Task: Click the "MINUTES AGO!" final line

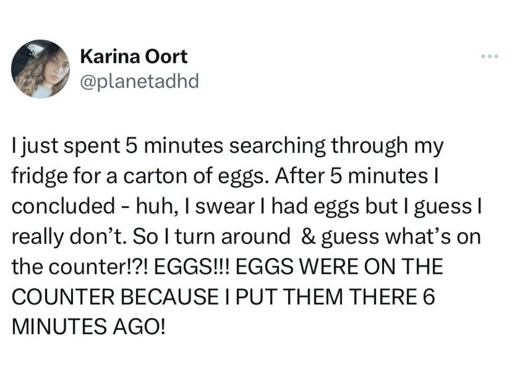Action: pos(89,326)
